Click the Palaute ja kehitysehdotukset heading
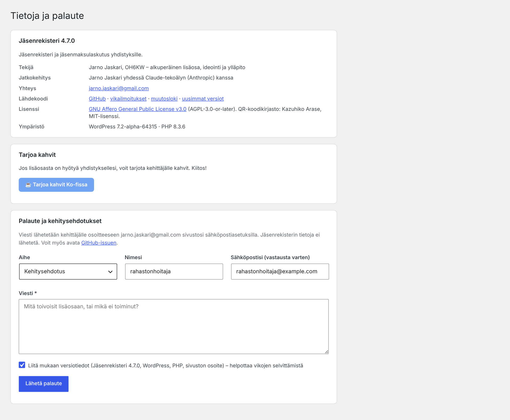 60,221
